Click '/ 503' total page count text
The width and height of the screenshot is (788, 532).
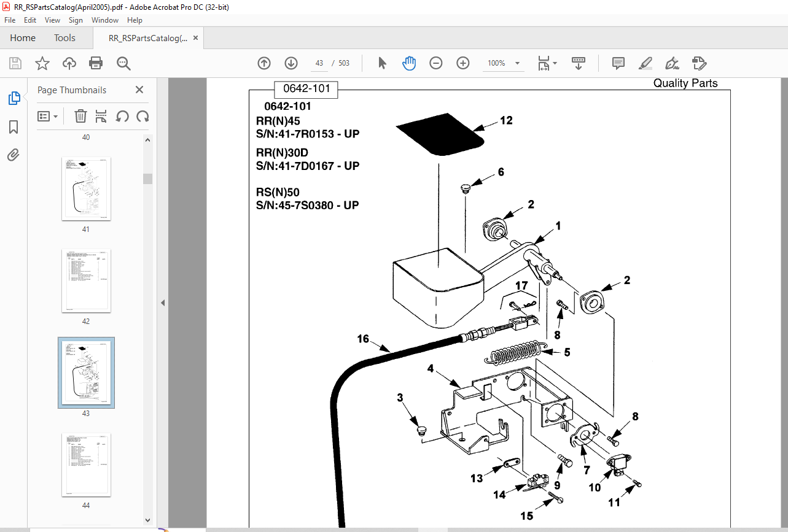click(x=340, y=63)
